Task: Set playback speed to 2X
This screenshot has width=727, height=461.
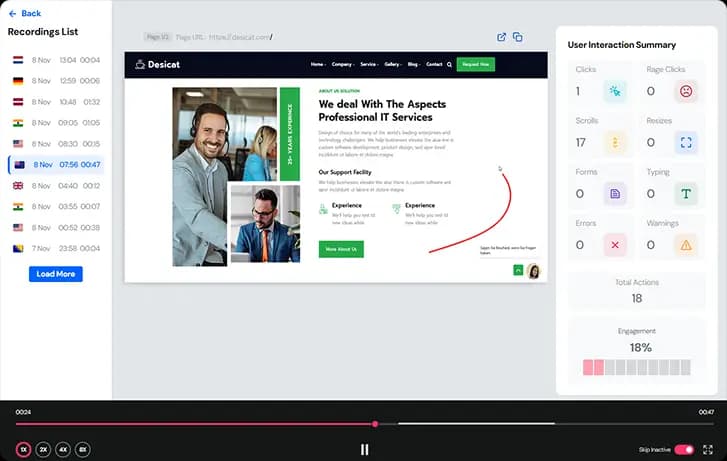Action: (43, 449)
